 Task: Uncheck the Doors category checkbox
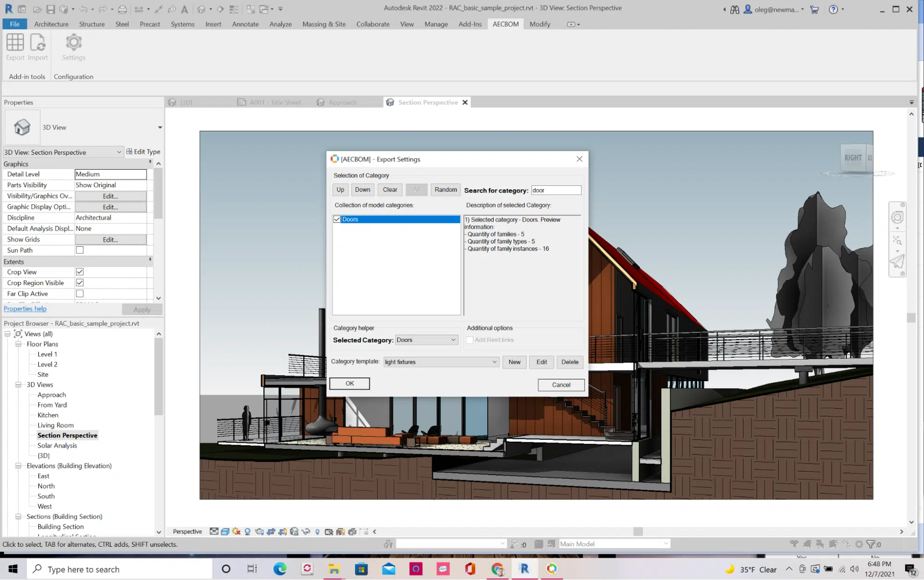337,220
